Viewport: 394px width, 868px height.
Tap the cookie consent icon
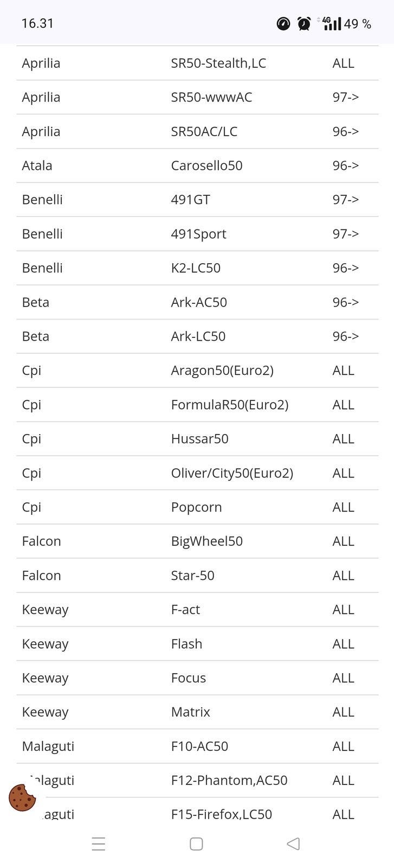[22, 797]
